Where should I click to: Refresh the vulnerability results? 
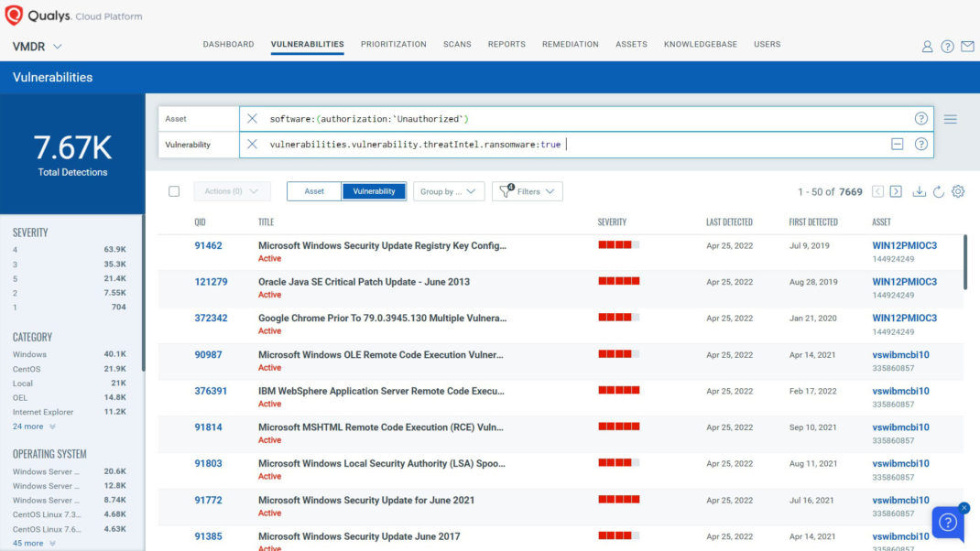pyautogui.click(x=938, y=191)
